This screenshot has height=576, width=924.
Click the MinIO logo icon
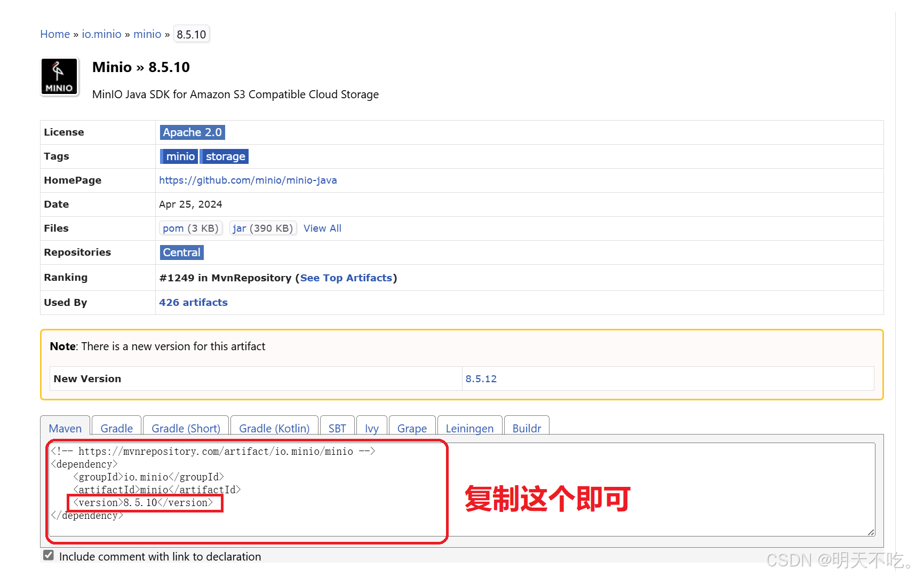pyautogui.click(x=60, y=77)
